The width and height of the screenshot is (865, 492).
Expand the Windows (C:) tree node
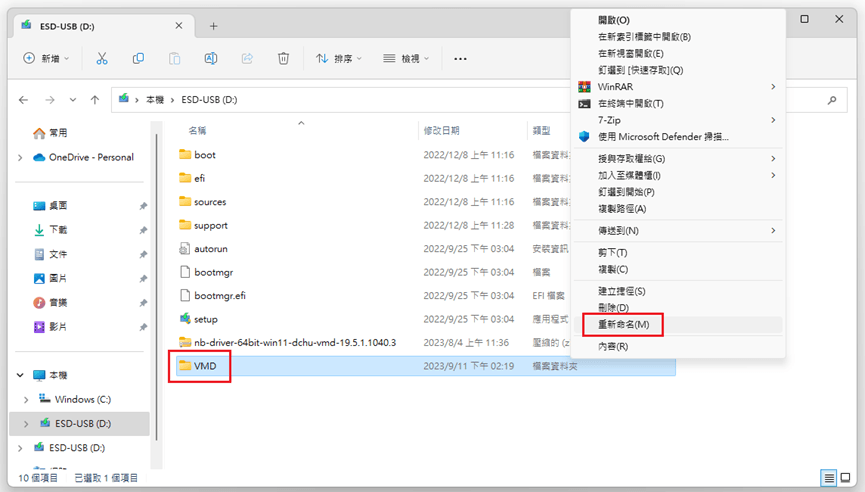[x=26, y=399]
